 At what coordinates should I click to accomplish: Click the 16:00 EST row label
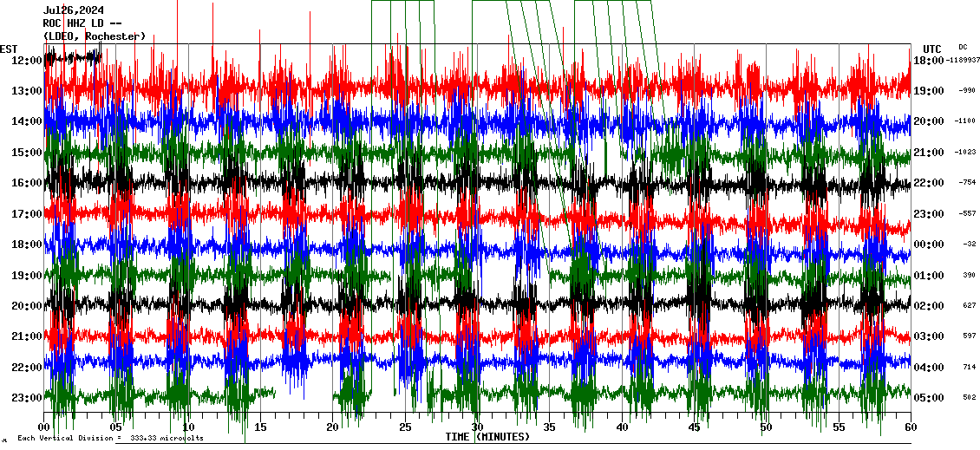[26, 183]
